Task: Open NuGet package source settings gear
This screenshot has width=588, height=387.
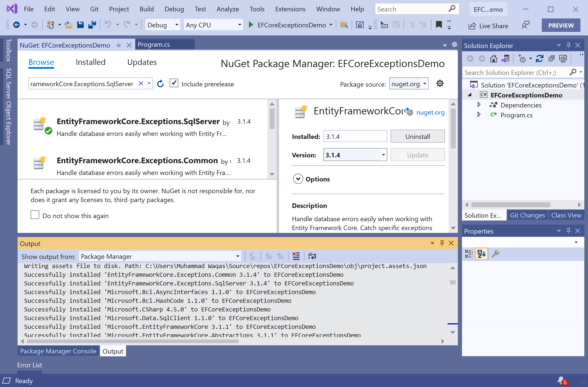Action: [x=440, y=84]
